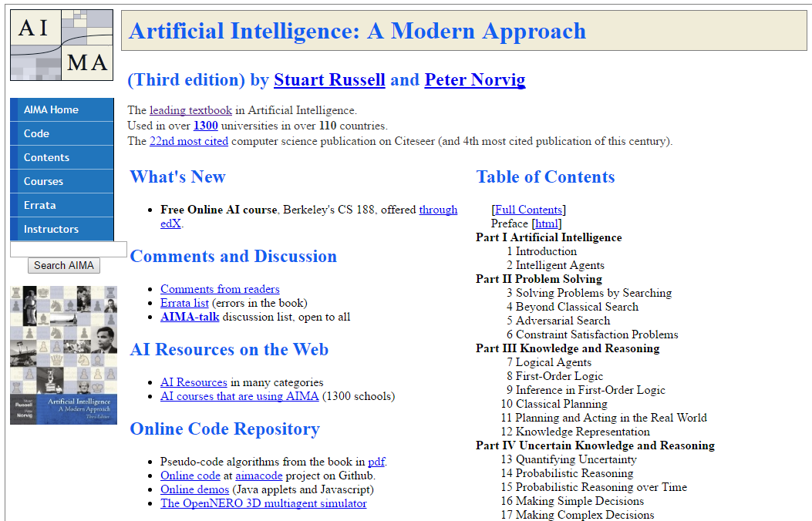Focus the AIMA search text field

click(69, 250)
